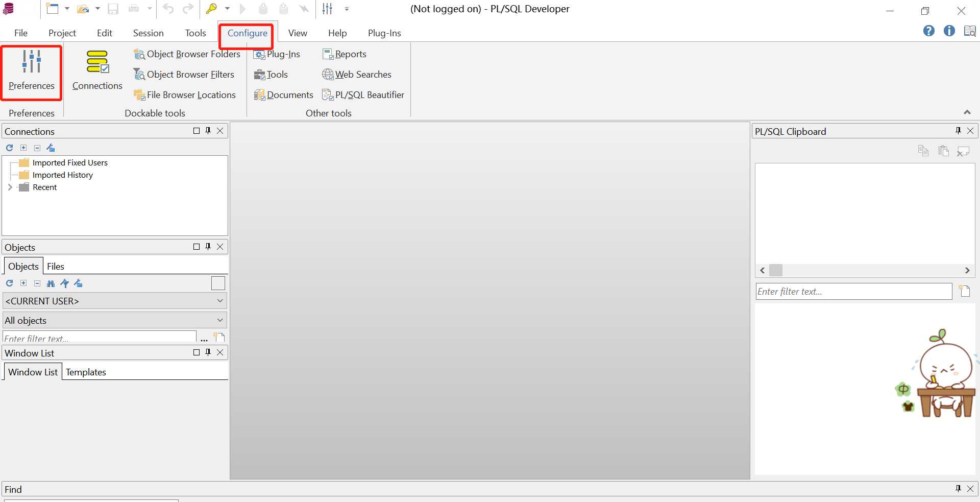Image resolution: width=980 pixels, height=502 pixels.
Task: Refresh the Objects browser
Action: (x=10, y=283)
